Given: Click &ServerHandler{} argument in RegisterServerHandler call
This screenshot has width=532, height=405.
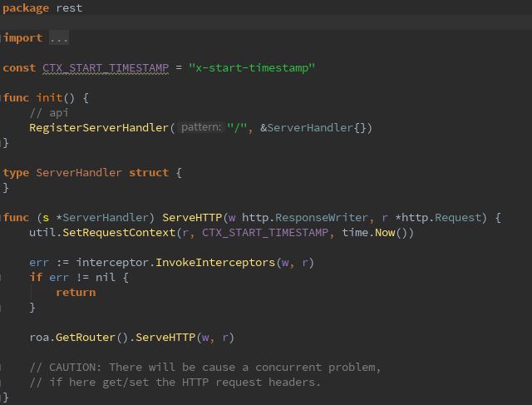Looking at the screenshot, I should [x=313, y=128].
